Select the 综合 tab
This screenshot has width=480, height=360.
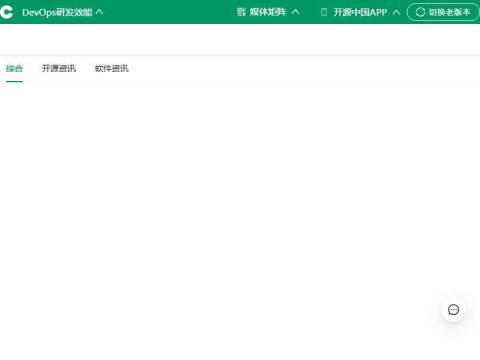point(14,68)
